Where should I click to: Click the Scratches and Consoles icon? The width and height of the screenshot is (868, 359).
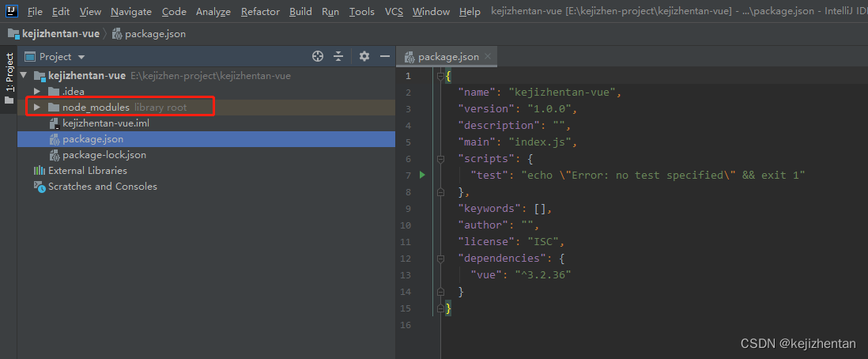pos(40,187)
